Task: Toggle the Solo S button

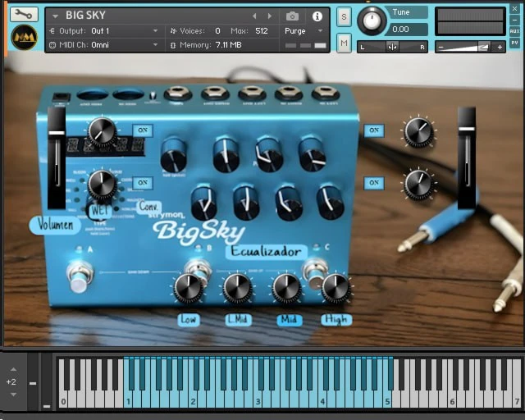Action: pyautogui.click(x=344, y=16)
